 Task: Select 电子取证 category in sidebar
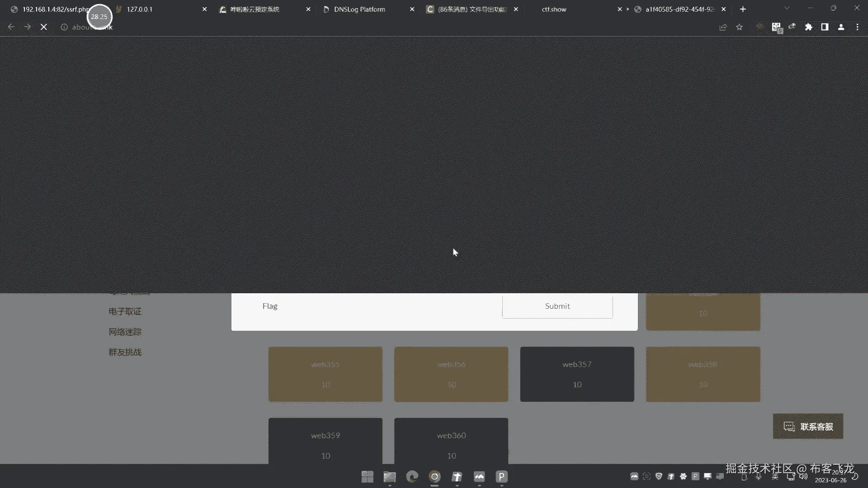[125, 312]
